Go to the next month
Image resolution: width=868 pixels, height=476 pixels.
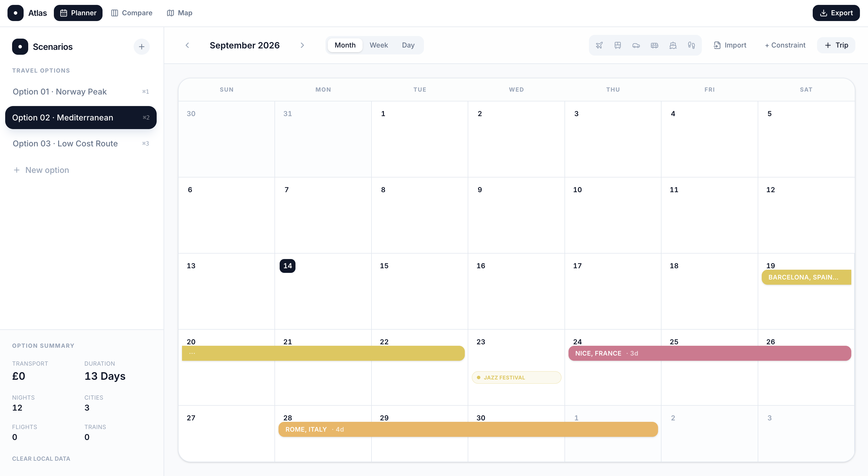(302, 45)
